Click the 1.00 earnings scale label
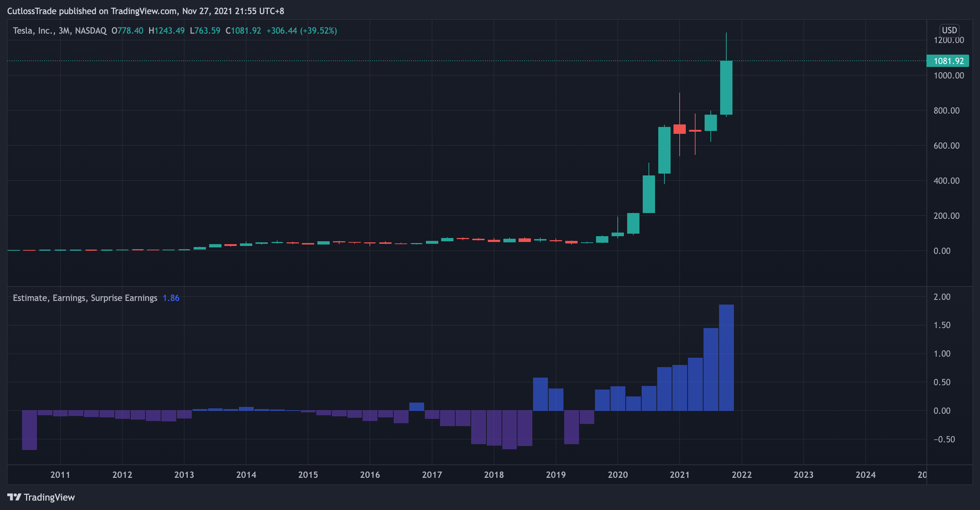Viewport: 980px width, 510px height. (x=942, y=353)
